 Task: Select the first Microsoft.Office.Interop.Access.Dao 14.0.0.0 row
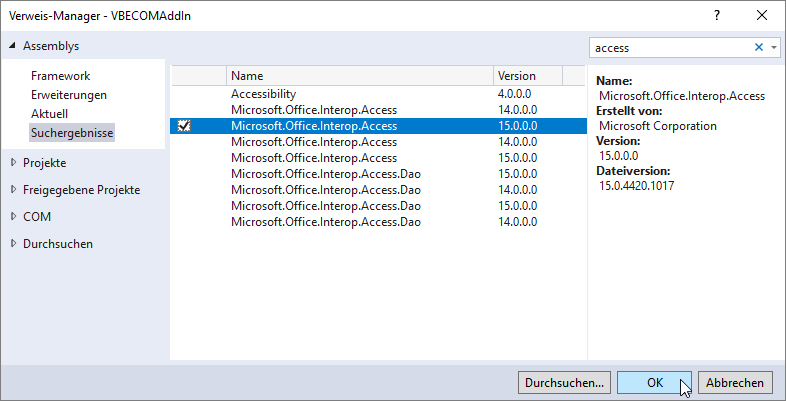point(378,190)
